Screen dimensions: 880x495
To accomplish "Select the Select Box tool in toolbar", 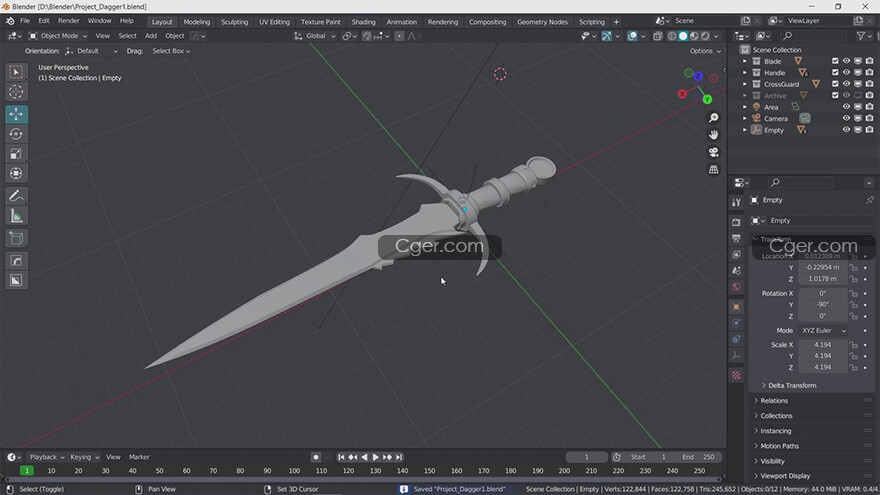I will coord(16,72).
